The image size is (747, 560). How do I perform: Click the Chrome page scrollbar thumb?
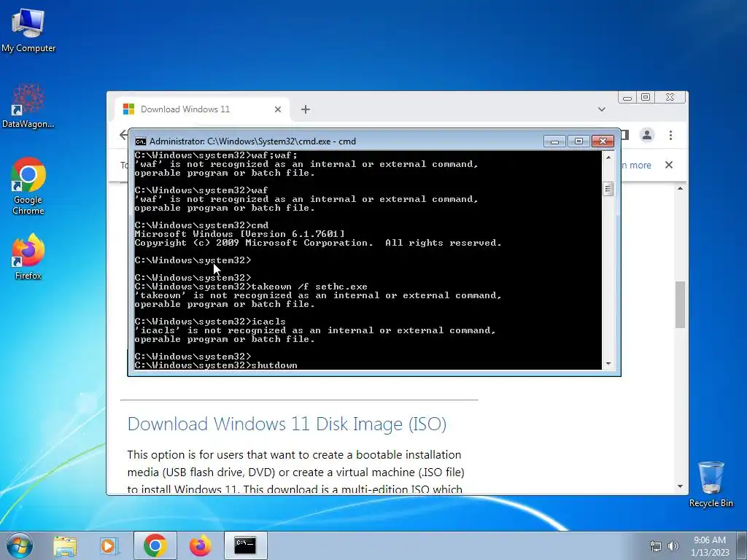[680, 305]
